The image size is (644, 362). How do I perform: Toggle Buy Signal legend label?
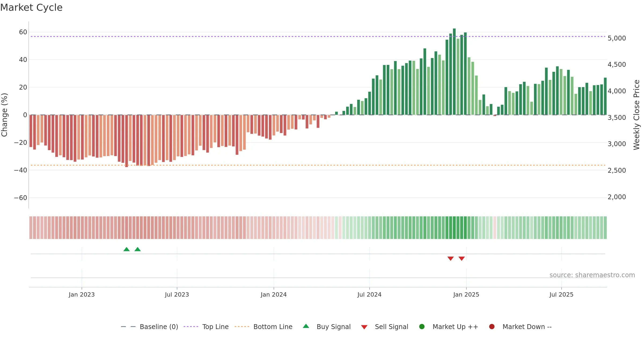(x=334, y=327)
